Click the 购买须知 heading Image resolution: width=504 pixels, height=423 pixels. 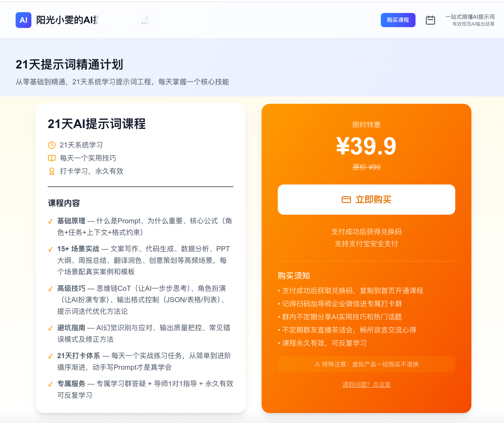[x=294, y=276]
